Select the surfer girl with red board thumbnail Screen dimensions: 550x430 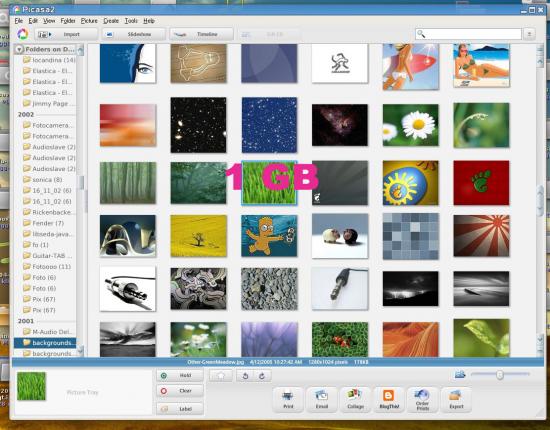pyautogui.click(x=410, y=66)
